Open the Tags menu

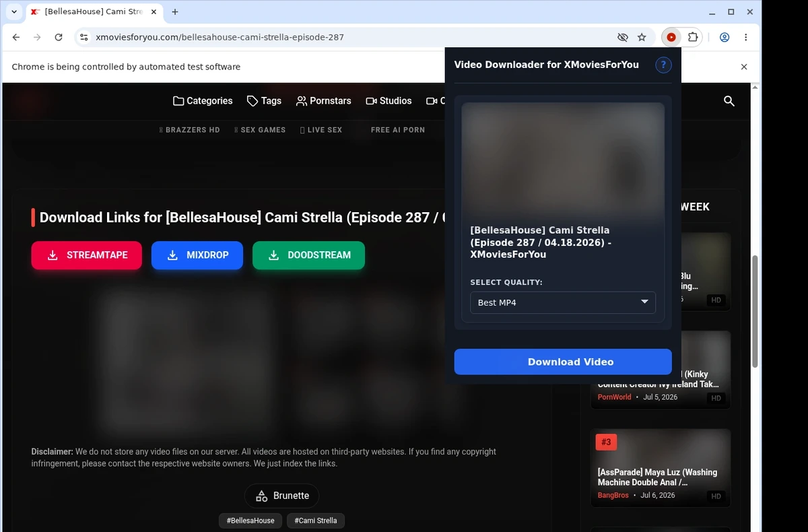point(264,101)
